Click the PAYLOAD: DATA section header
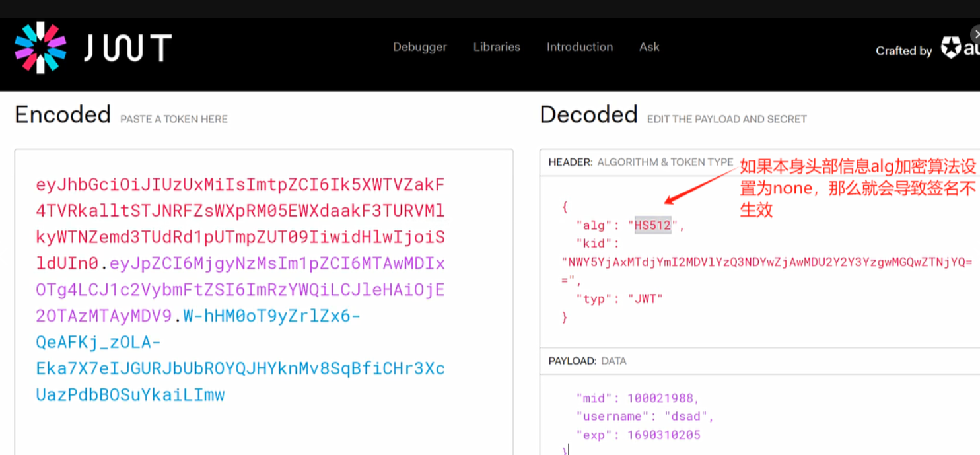 pos(587,361)
